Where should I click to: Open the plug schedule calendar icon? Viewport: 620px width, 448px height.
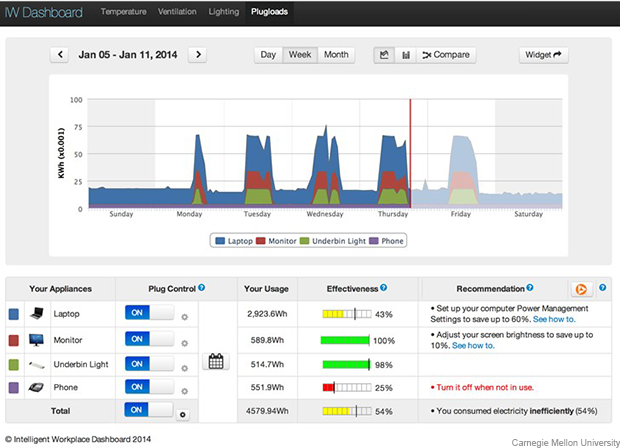click(x=212, y=362)
